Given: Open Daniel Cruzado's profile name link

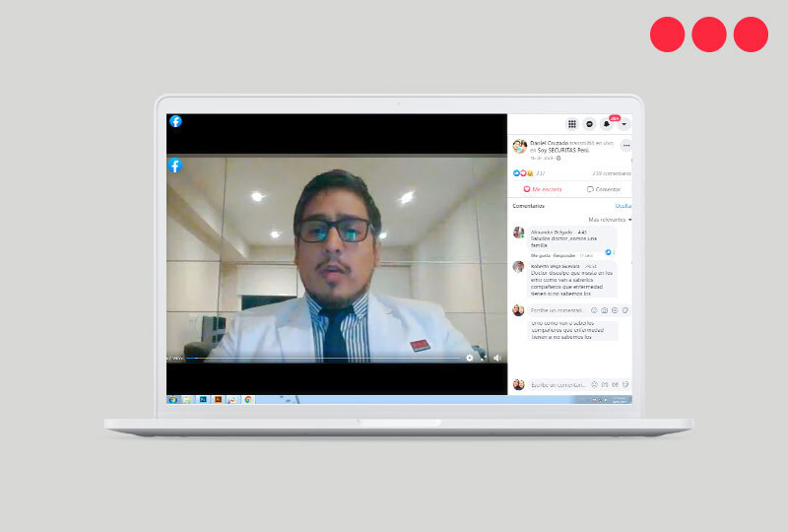Looking at the screenshot, I should click(x=550, y=143).
